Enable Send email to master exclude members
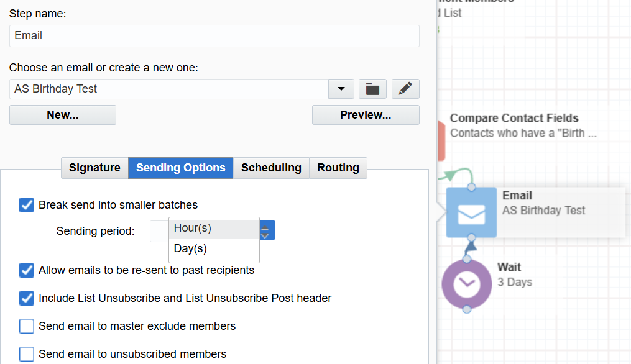 26,325
